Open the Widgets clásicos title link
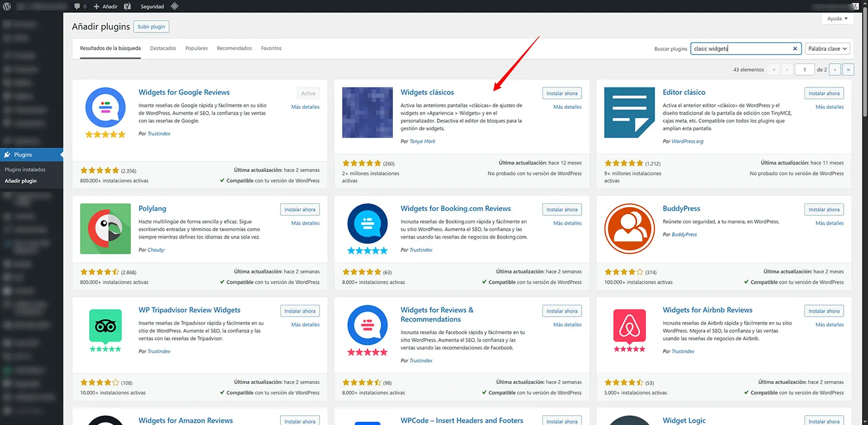 [x=427, y=93]
